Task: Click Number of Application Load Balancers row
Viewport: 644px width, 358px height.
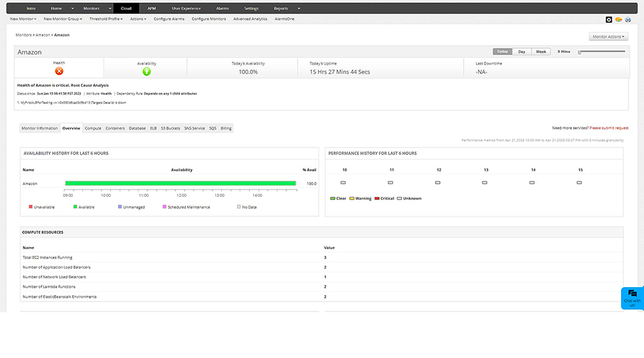Action: 321,267
